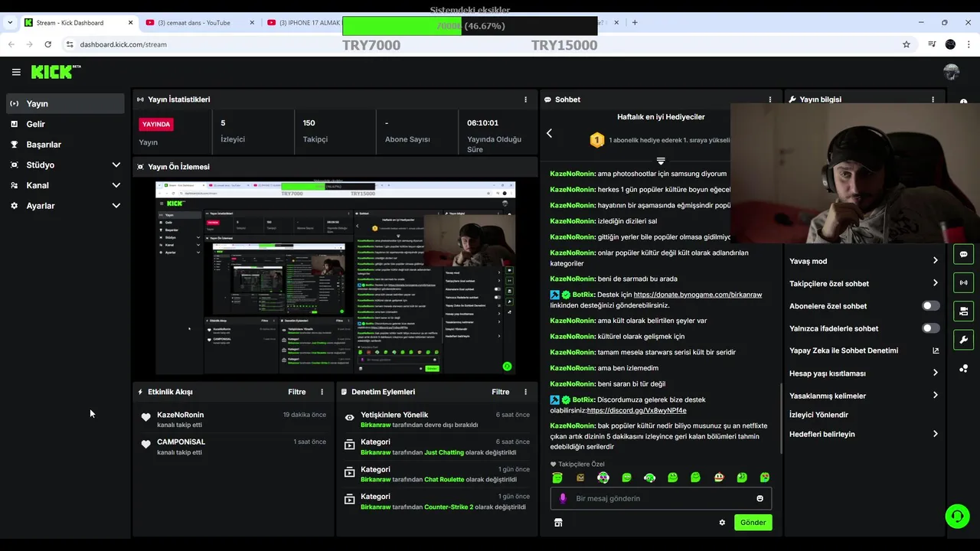Click Filtre in Etkinlik Akışı
Image resolution: width=980 pixels, height=551 pixels.
click(296, 392)
